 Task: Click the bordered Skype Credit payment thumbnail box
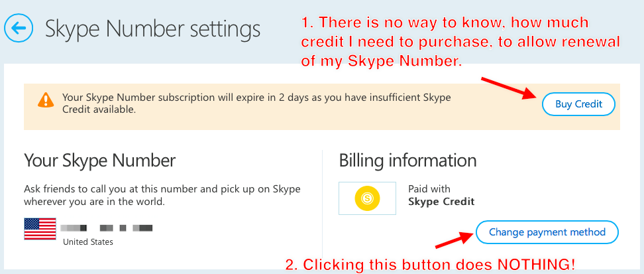367,198
